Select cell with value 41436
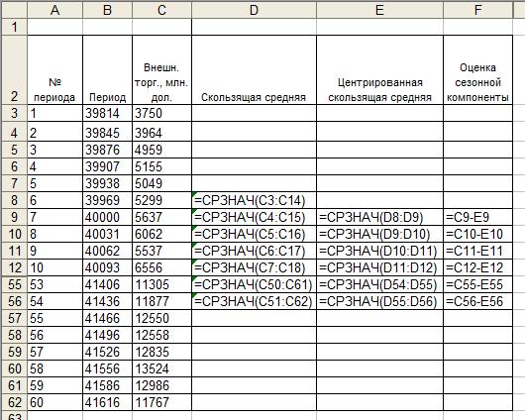 click(x=108, y=301)
